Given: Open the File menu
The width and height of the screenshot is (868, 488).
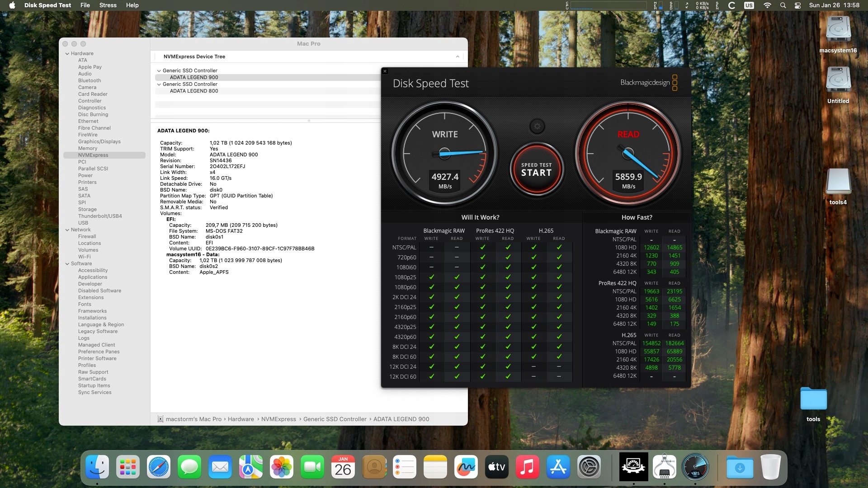Looking at the screenshot, I should point(85,5).
